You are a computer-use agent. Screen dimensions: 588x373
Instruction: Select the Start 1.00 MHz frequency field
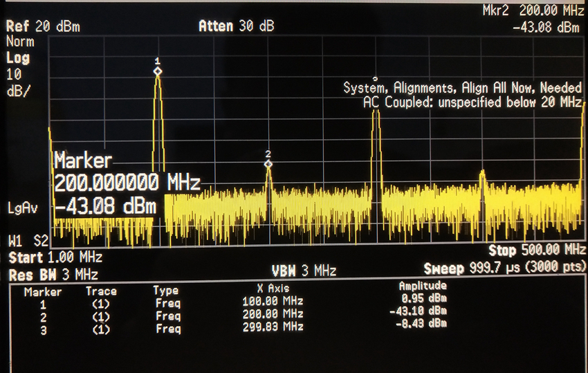click(x=55, y=258)
